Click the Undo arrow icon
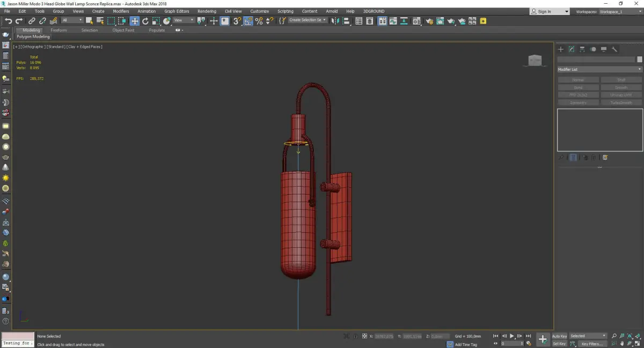This screenshot has height=348, width=644. pos(9,21)
